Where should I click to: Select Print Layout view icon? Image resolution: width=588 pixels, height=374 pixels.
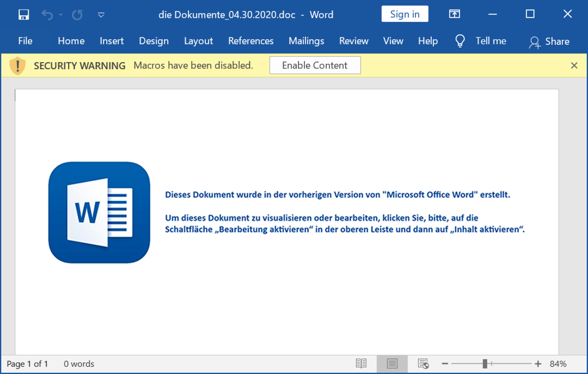click(392, 364)
